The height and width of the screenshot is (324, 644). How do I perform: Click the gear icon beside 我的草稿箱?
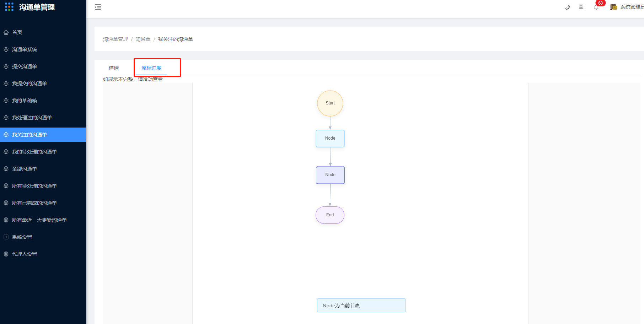click(x=6, y=101)
